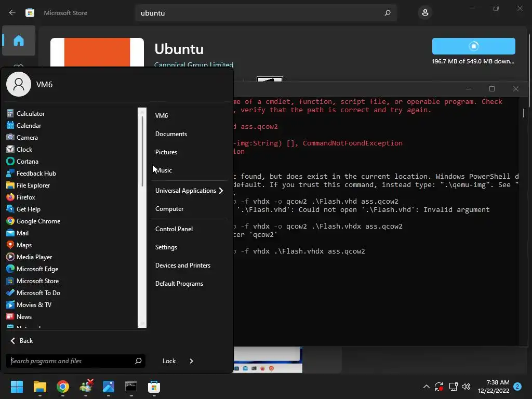Click the search magnifier in Microsoft Store
Viewport: 532px width, 399px height.
388,13
